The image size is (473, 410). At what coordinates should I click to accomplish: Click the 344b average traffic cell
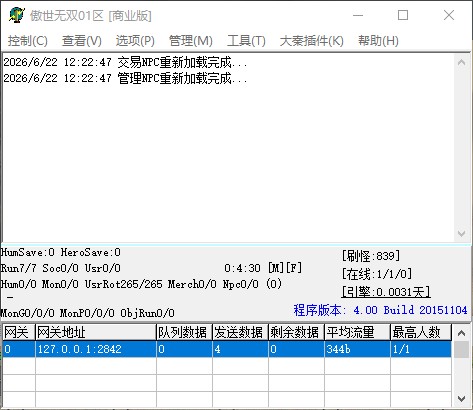357,349
